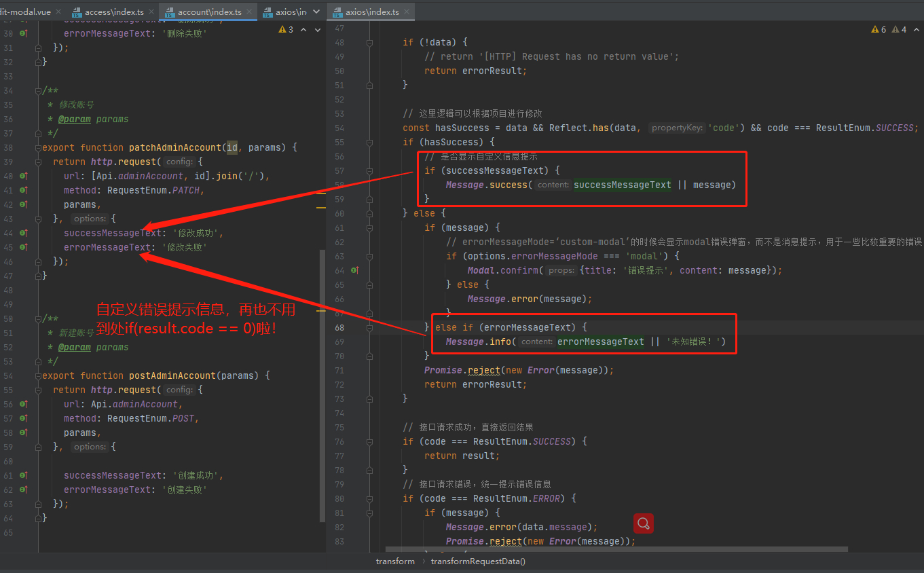
Task: Click gutter icon on line 56 url
Action: [x=24, y=404]
